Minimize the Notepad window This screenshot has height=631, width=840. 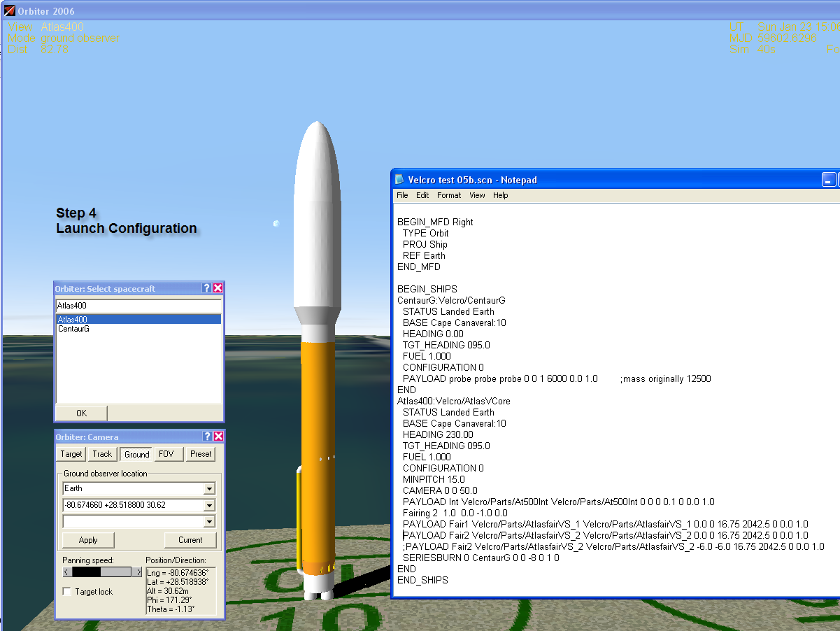point(829,180)
